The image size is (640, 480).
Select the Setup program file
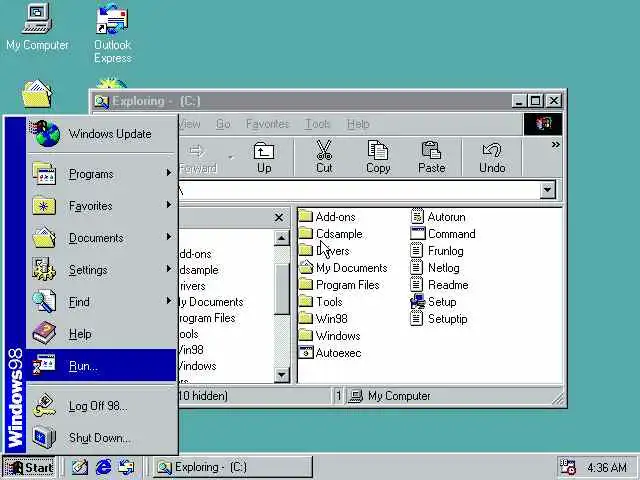[433, 302]
